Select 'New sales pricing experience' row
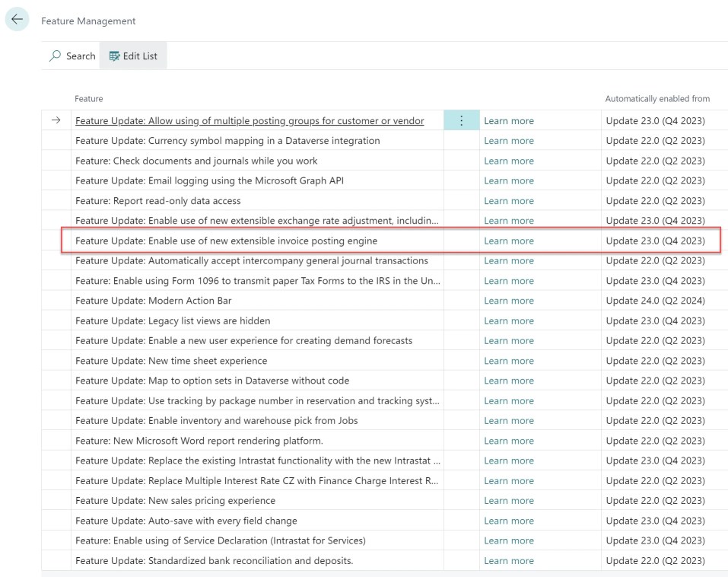The width and height of the screenshot is (728, 577). coord(176,500)
